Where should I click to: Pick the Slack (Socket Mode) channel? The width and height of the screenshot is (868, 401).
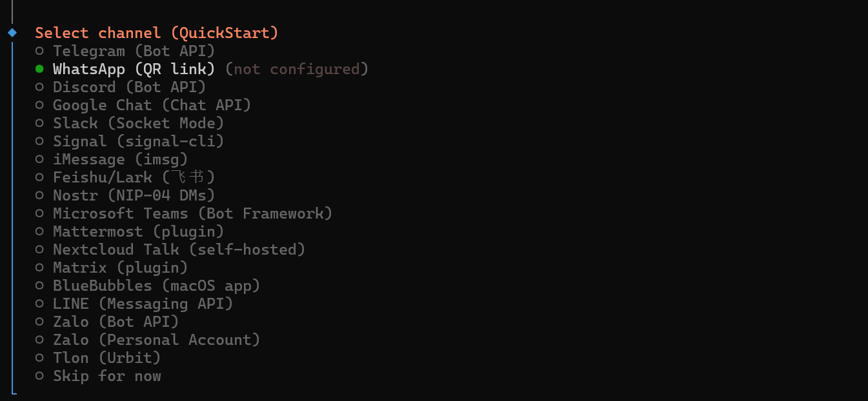click(138, 123)
